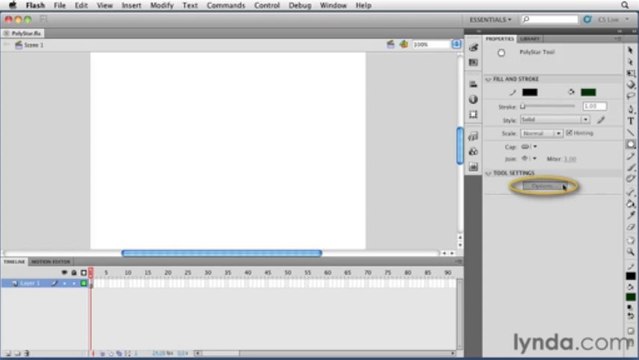Toggle Layer 1 visibility dot
Viewport: 639px width, 360px height.
pyautogui.click(x=64, y=283)
